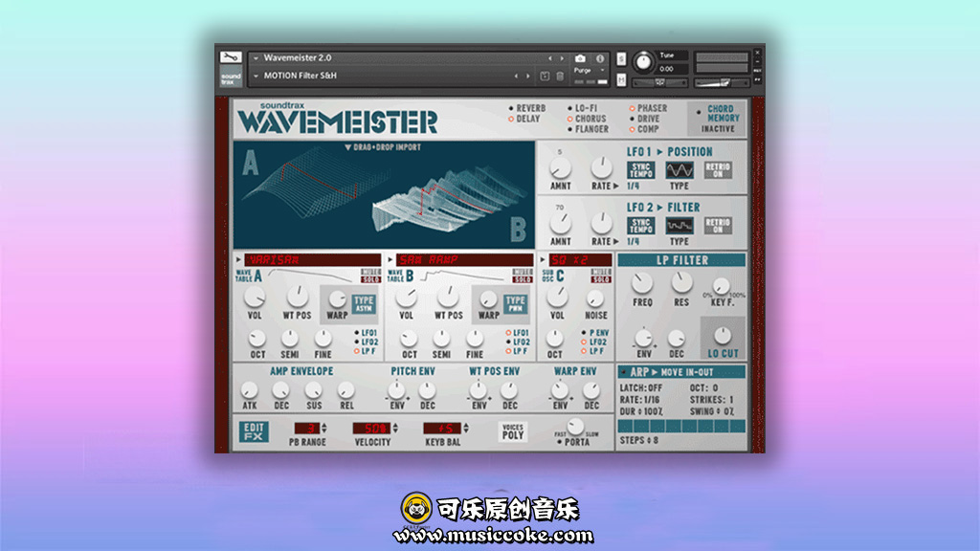Click the Wavetable A WT POS knob
Screen dimensions: 980x551
[297, 298]
